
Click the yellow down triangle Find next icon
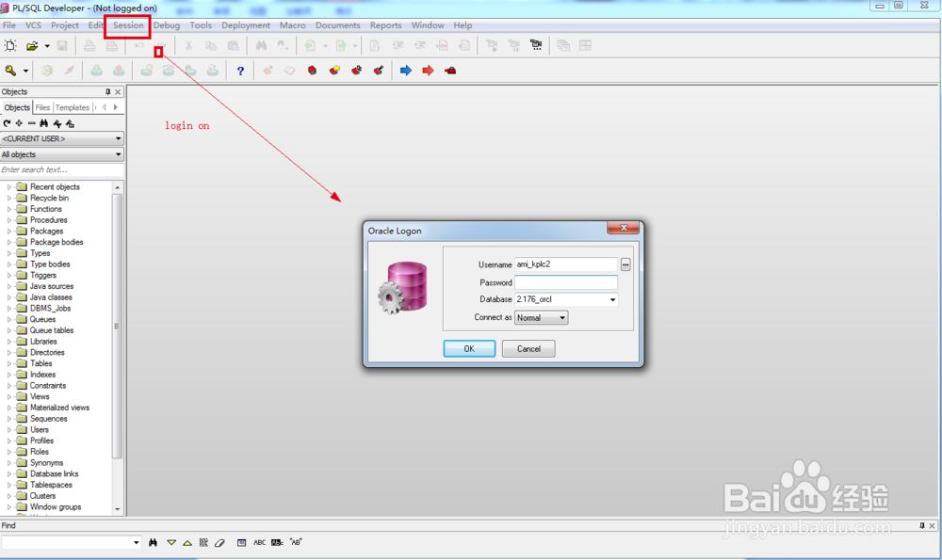171,543
